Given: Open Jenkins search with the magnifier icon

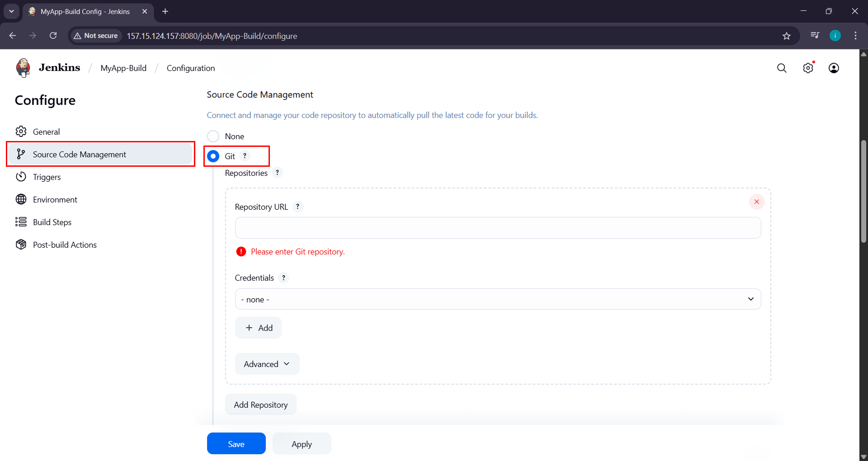Looking at the screenshot, I should [x=782, y=68].
